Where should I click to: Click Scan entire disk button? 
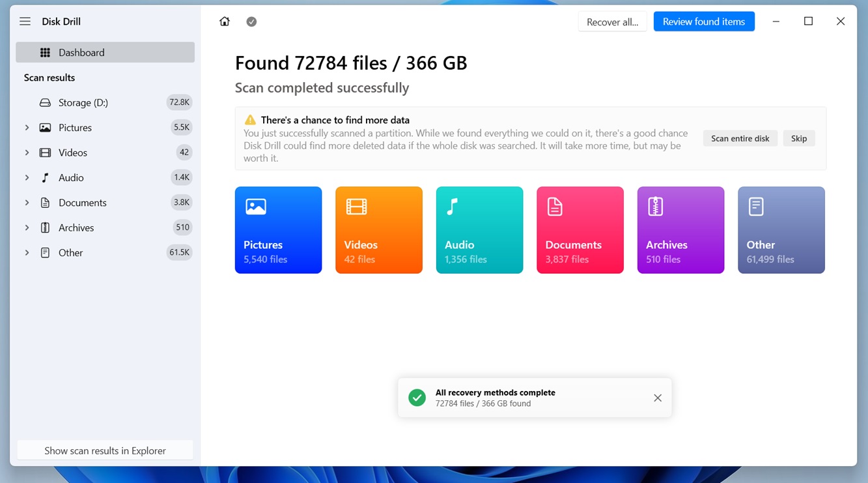740,138
